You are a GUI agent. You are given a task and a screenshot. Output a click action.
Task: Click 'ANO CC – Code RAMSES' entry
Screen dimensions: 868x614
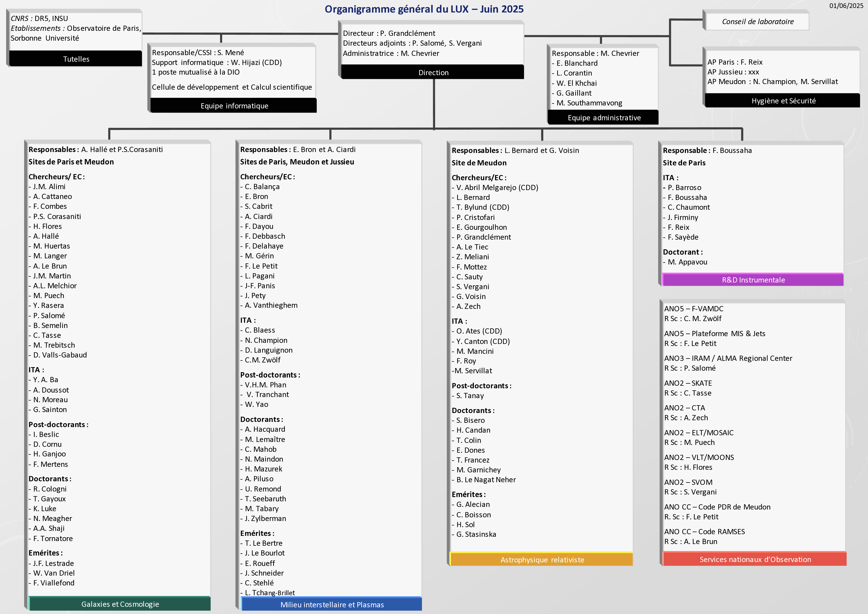(705, 532)
